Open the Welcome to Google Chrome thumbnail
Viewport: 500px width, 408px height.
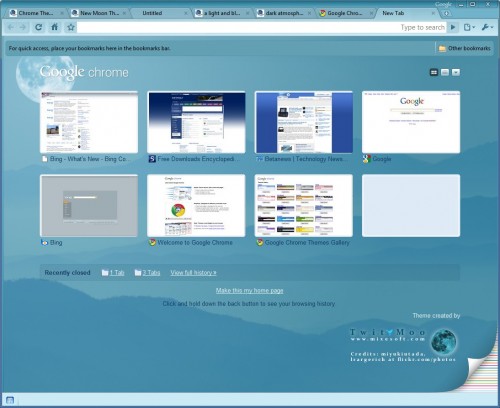[196, 206]
